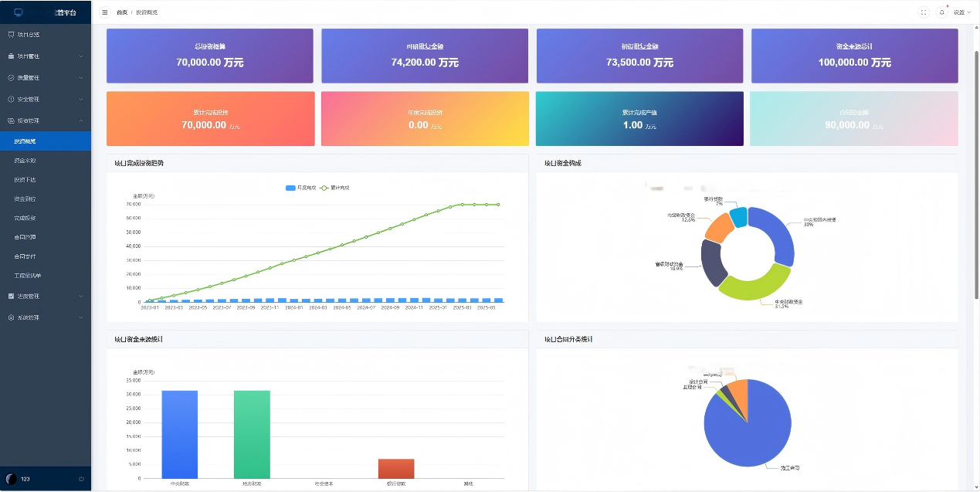Collapse the 投资管理 sidebar menu
The height and width of the screenshot is (492, 980).
tap(46, 120)
